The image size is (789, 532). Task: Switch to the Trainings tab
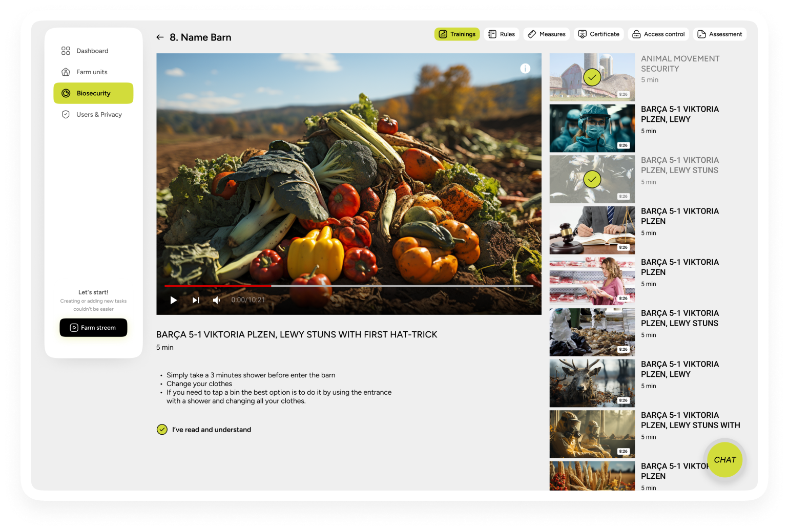(x=457, y=34)
